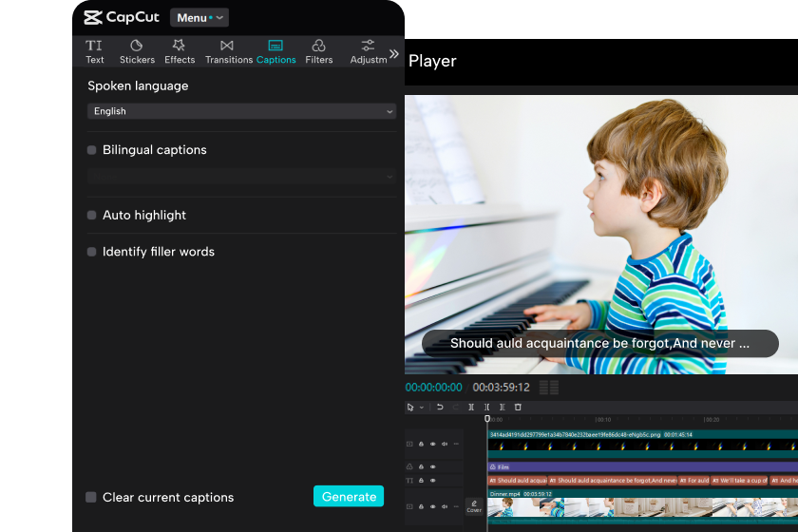798x532 pixels.
Task: Lock the captions text track
Action: [x=422, y=480]
